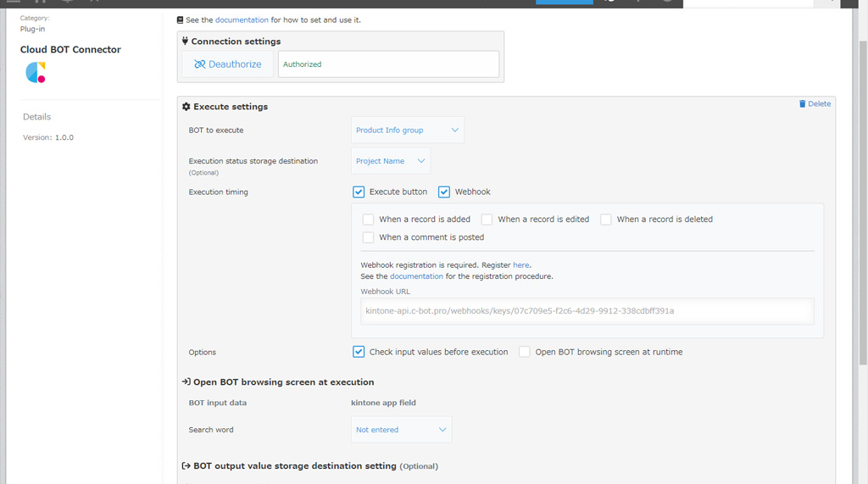Disable the Webhook checkbox
The image size is (868, 484).
(444, 192)
